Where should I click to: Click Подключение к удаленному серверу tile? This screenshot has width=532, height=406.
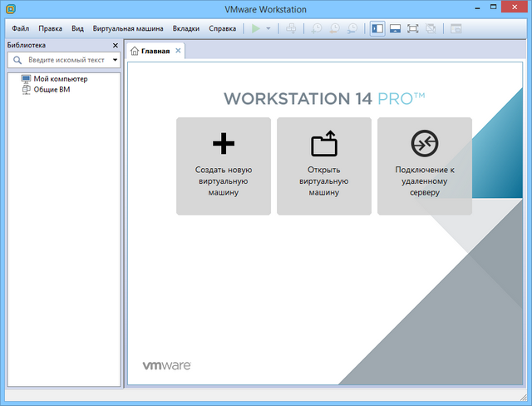pyautogui.click(x=424, y=166)
